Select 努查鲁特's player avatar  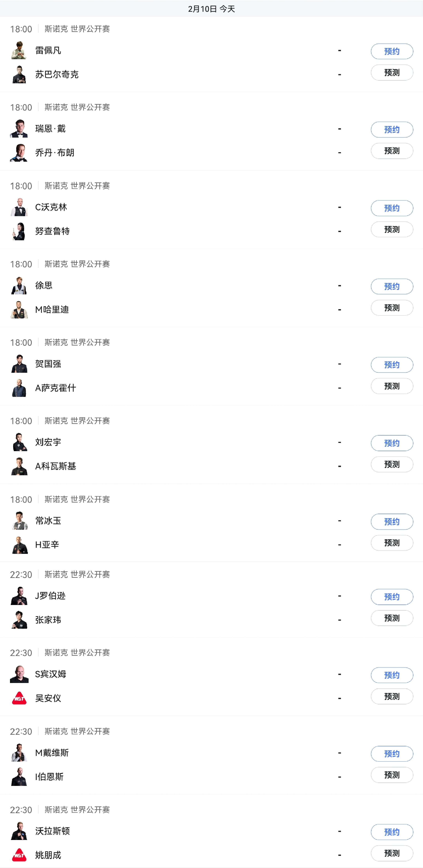19,231
